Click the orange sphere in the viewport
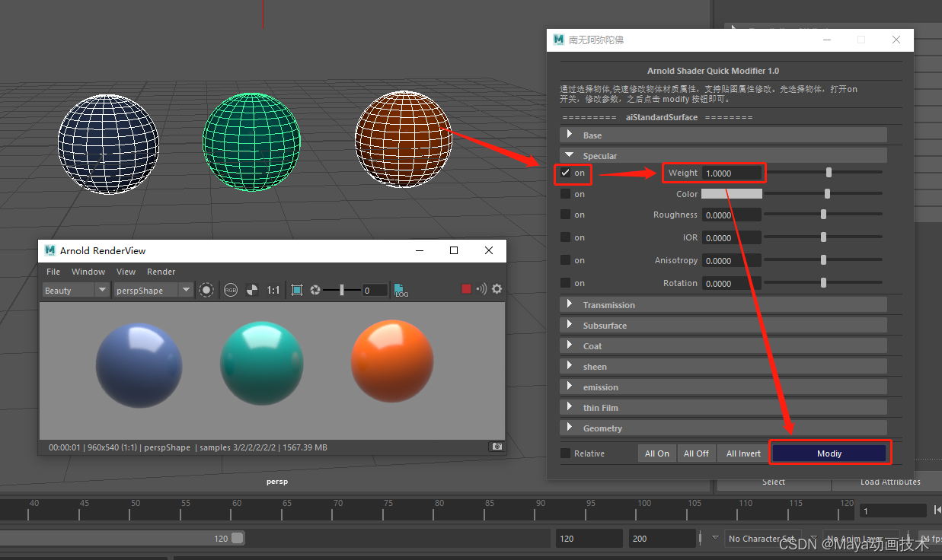Screen dimensions: 942x560 (403, 138)
